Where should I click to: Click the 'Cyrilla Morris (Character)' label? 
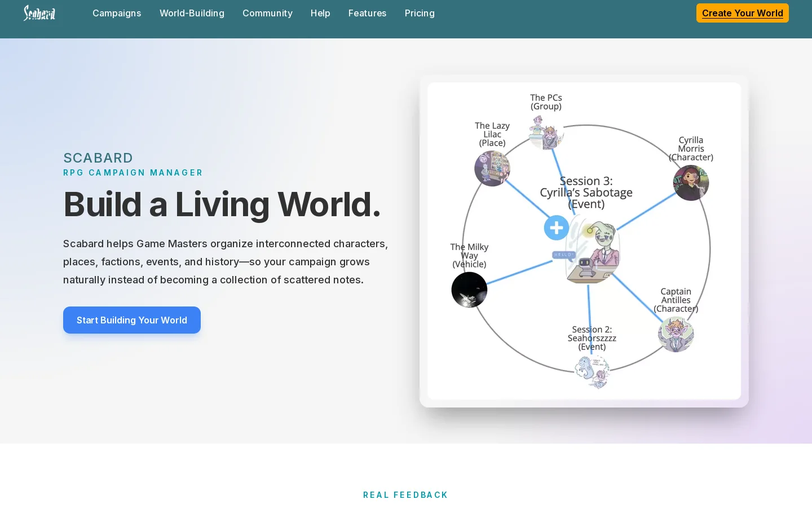691,148
